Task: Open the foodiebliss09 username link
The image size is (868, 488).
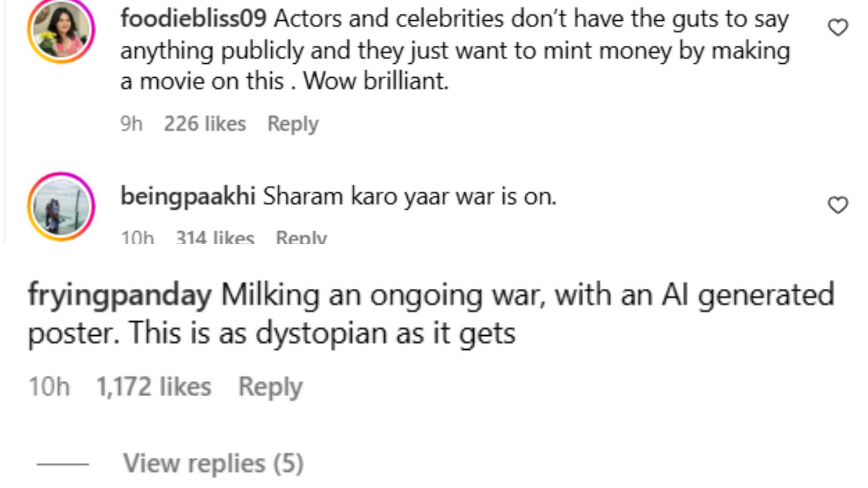Action: (193, 19)
